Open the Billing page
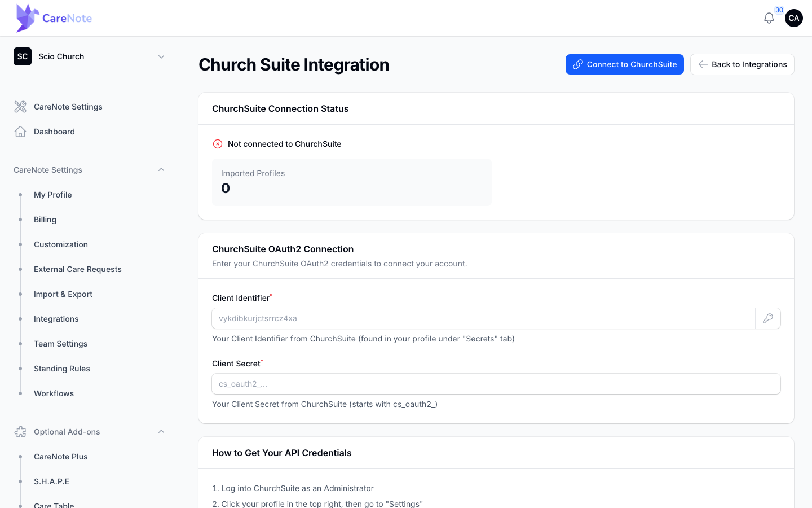This screenshot has width=812, height=508. [x=45, y=220]
